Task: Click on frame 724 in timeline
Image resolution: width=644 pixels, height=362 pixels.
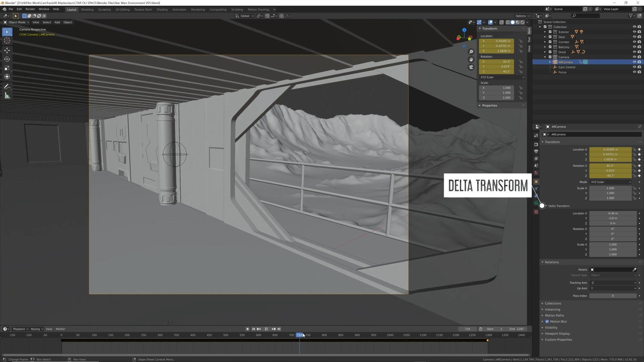Action: pyautogui.click(x=300, y=335)
